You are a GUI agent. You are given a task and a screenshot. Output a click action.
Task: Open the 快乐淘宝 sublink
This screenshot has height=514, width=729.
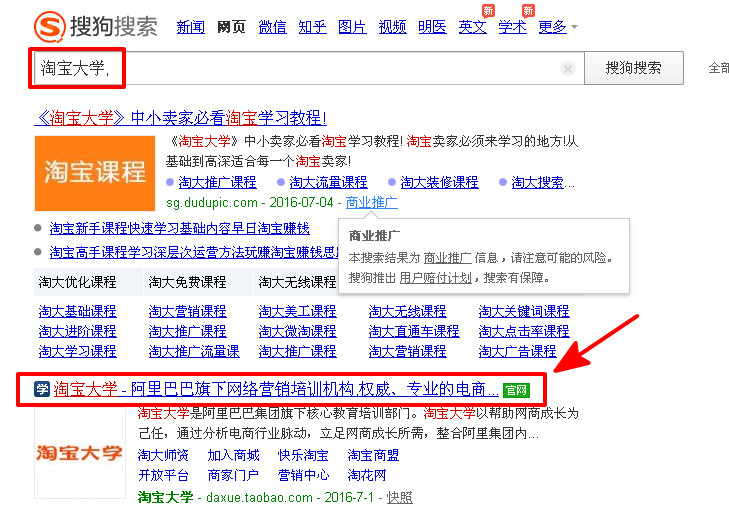[303, 455]
